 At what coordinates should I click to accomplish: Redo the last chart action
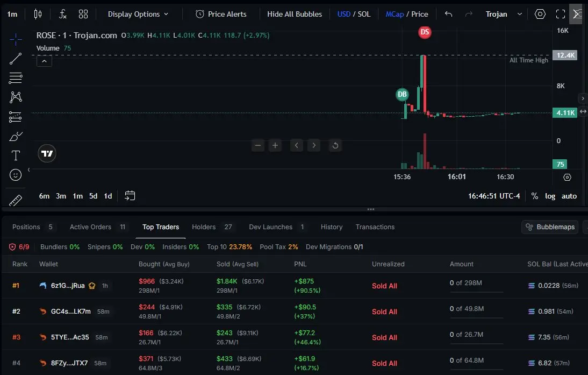(x=469, y=15)
